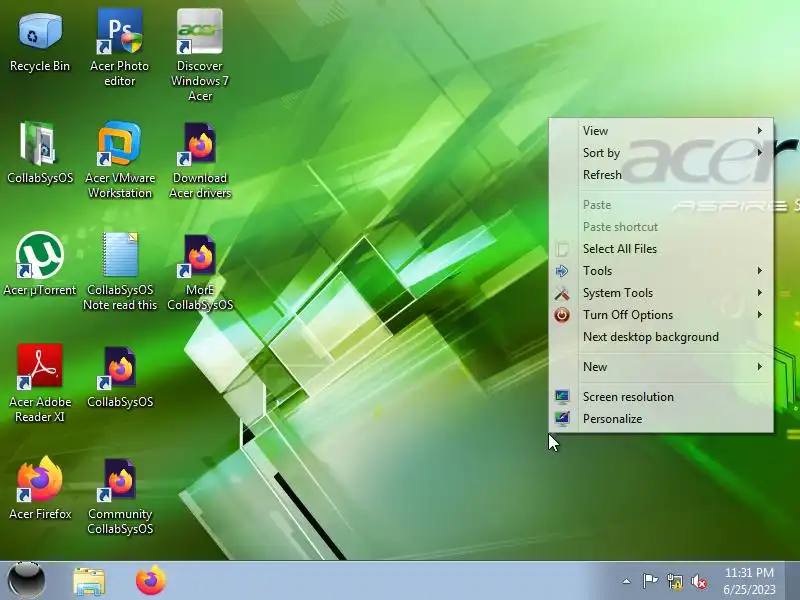This screenshot has width=800, height=600.
Task: Click the muted volume tray icon
Action: 699,581
